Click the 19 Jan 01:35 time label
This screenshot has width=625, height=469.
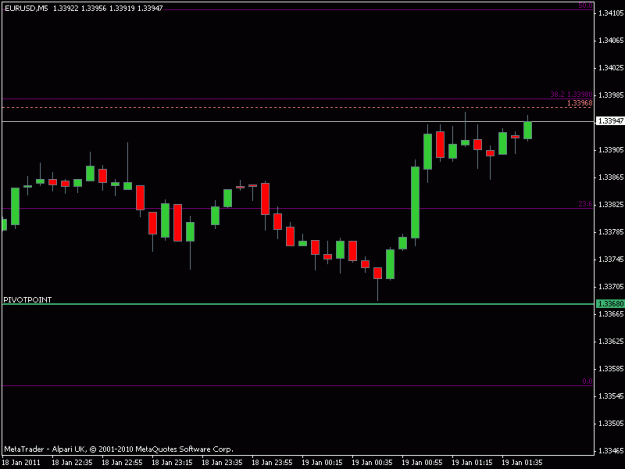coord(522,463)
